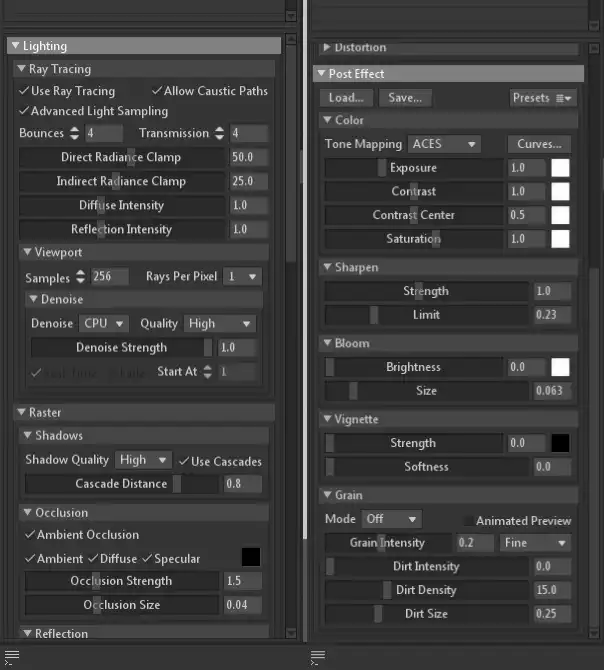Collapse the Lighting section

coord(15,46)
